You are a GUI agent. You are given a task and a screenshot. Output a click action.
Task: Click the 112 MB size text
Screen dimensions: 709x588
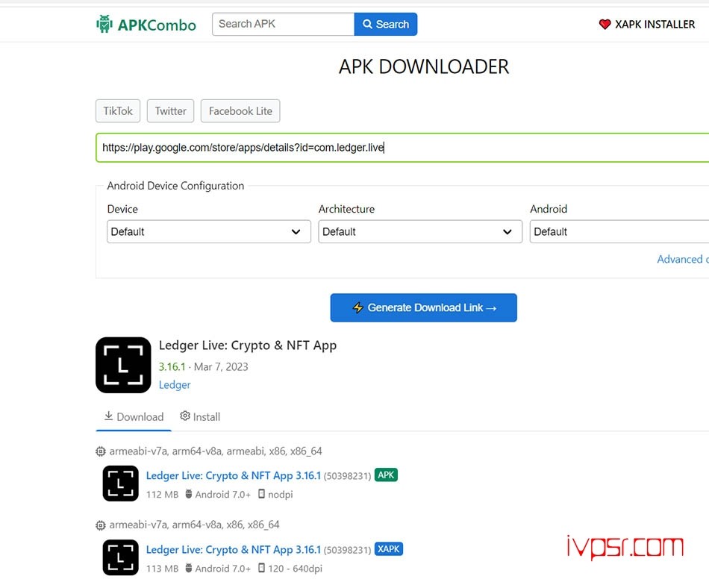(163, 495)
